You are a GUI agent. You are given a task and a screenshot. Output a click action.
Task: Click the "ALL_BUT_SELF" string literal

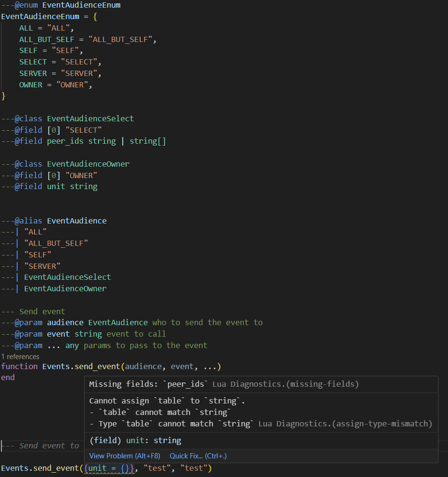click(122, 39)
